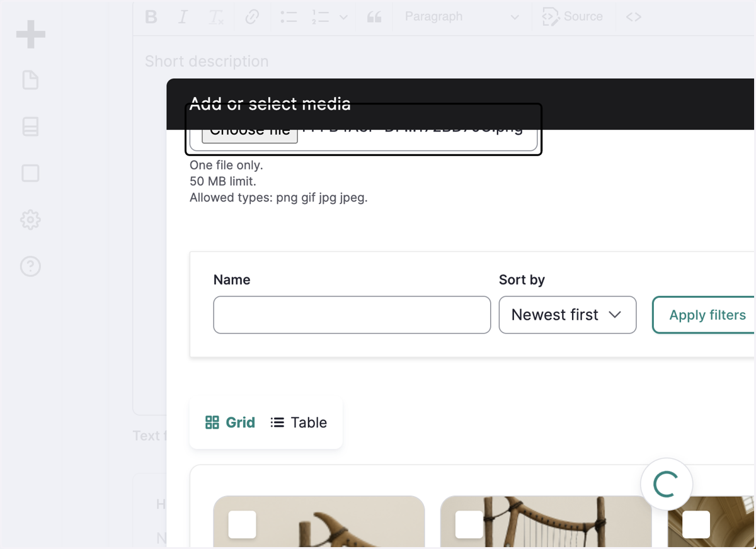Click the empty square sidebar icon

coord(30,173)
